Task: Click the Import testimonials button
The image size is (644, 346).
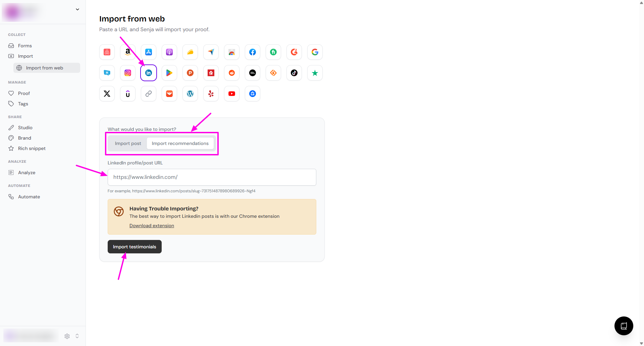Action: click(x=135, y=247)
